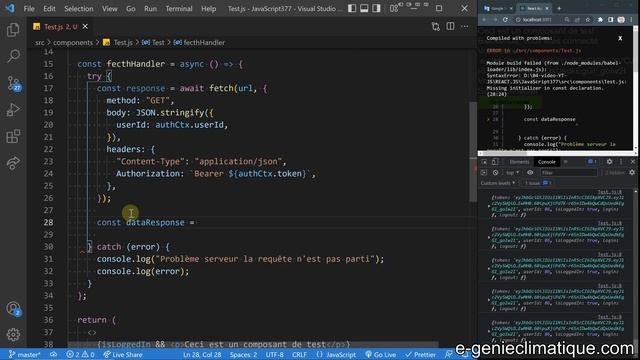Open the Edit menu
The image size is (640, 360).
49,9
